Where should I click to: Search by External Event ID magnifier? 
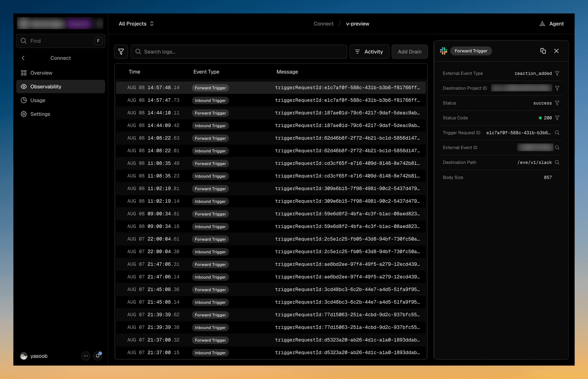pos(557,148)
